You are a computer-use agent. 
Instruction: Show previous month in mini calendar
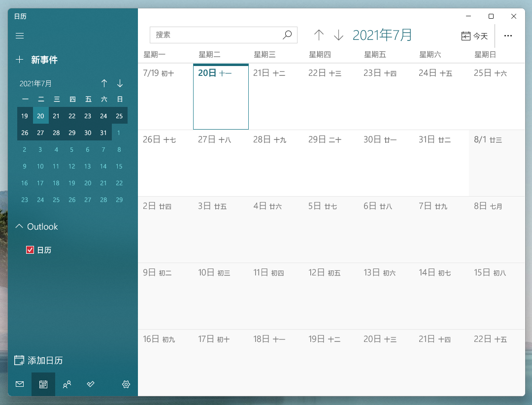(x=104, y=83)
